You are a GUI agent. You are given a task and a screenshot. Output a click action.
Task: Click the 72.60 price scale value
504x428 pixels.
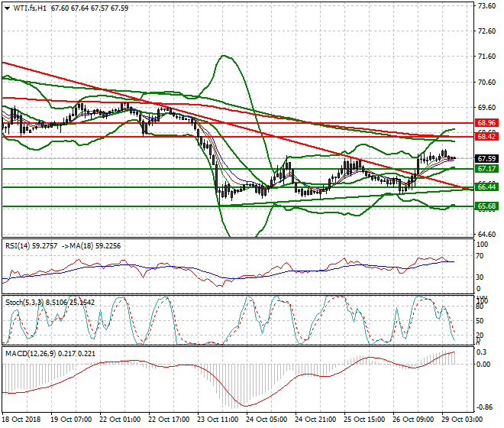coord(486,31)
